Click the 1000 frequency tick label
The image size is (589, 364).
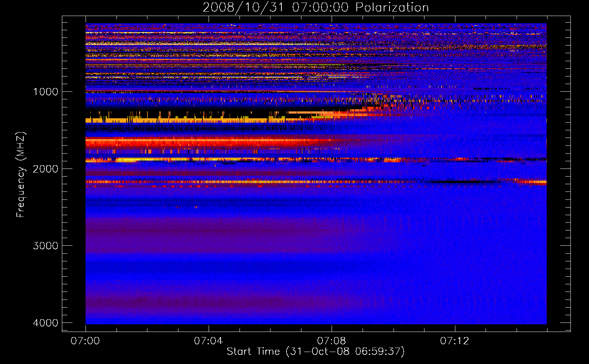pyautogui.click(x=46, y=92)
